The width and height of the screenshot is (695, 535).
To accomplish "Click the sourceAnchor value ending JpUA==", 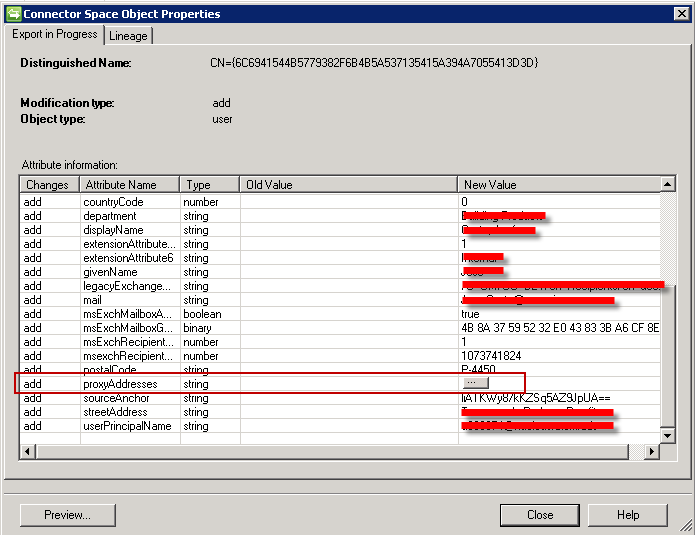I will [535, 398].
